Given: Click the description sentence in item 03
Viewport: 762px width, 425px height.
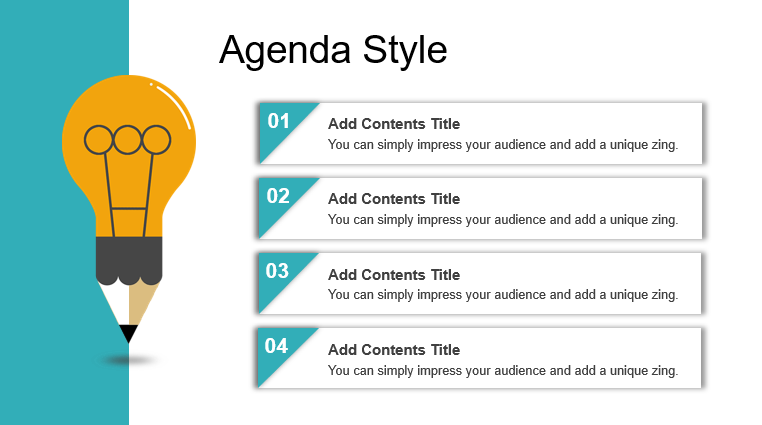Looking at the screenshot, I should click(x=503, y=295).
